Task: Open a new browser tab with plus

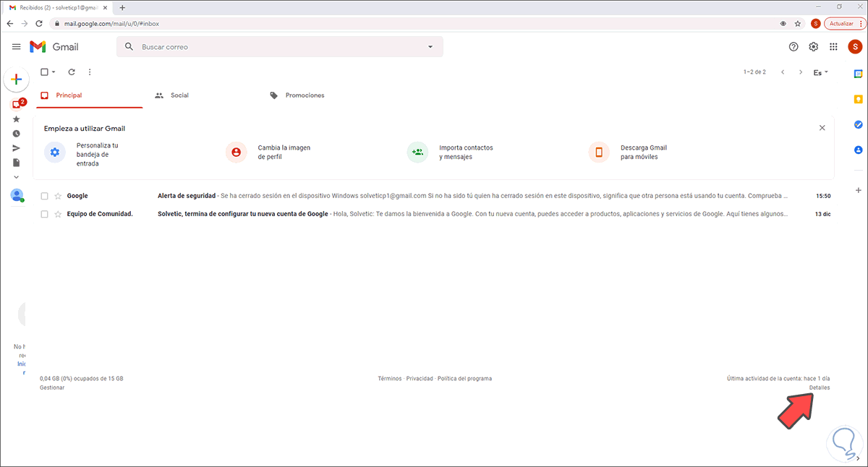Action: click(122, 7)
